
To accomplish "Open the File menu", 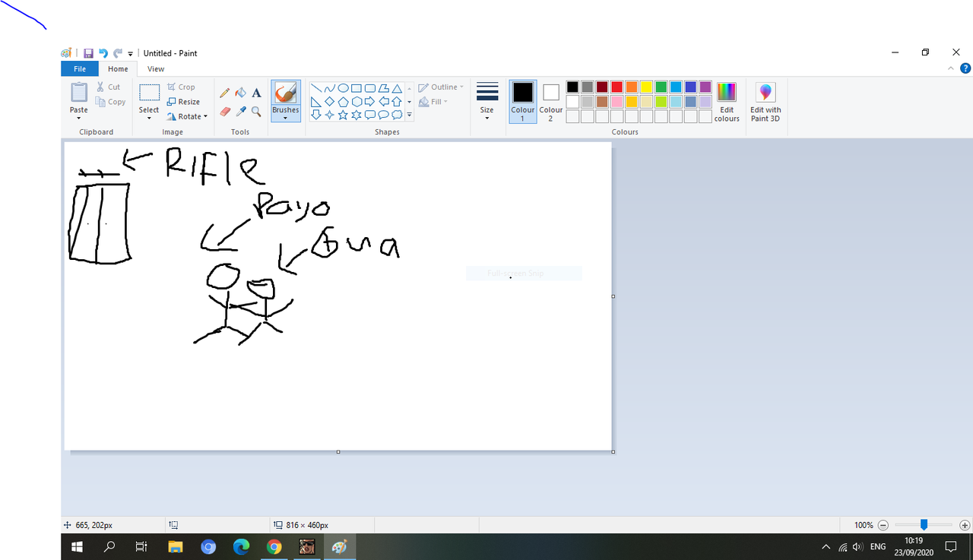I will coord(80,69).
